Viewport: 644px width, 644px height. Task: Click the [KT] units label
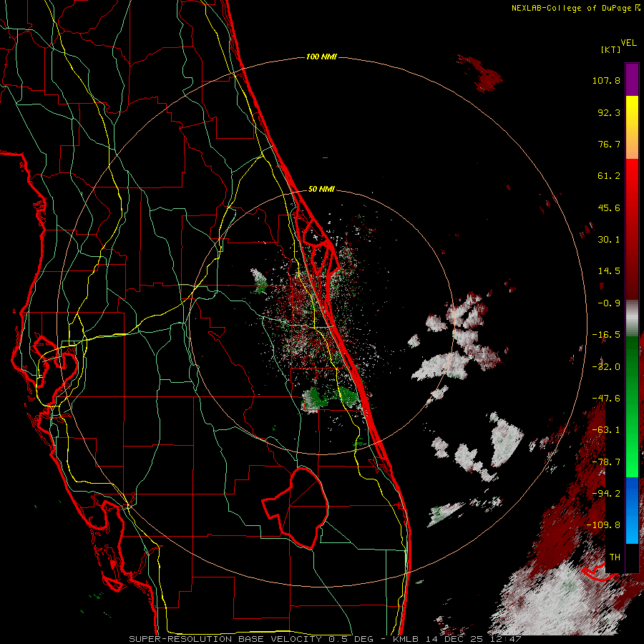click(610, 49)
